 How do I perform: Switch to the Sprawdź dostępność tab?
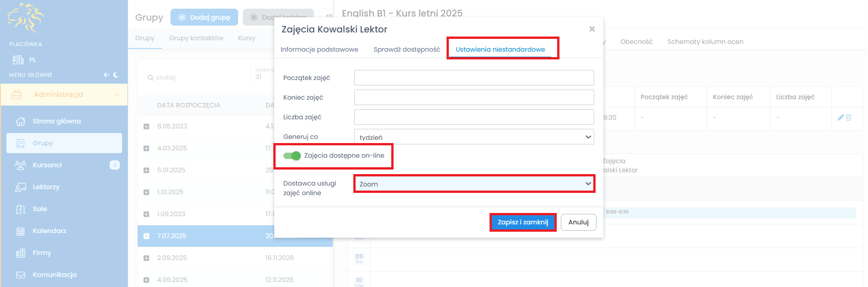tap(406, 49)
